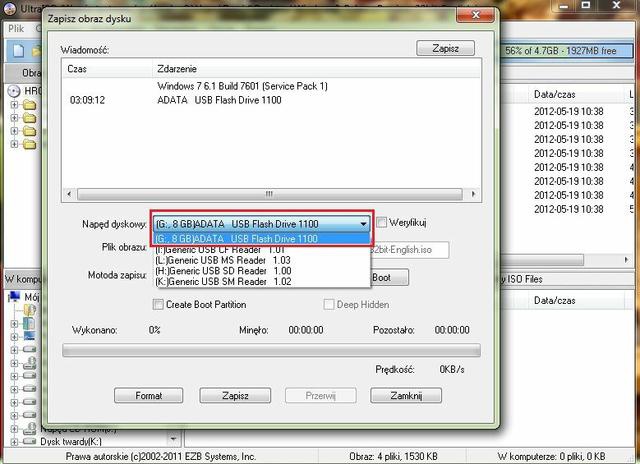
Task: Click the upper Data/czas column header
Action: [x=554, y=95]
